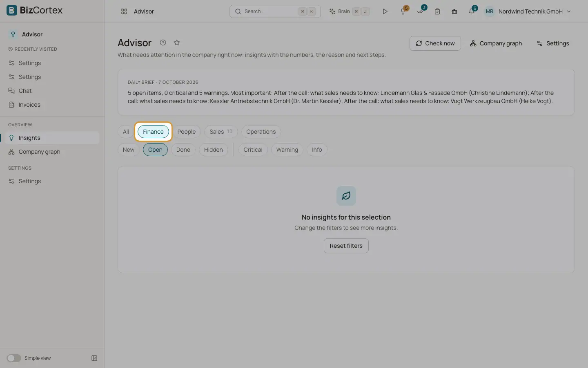Select the Finance category tab
This screenshot has height=368, width=588.
[153, 132]
